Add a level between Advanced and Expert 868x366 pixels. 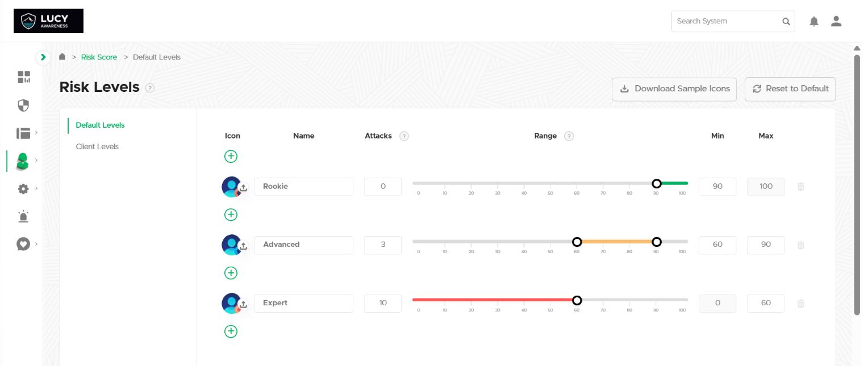(x=231, y=273)
